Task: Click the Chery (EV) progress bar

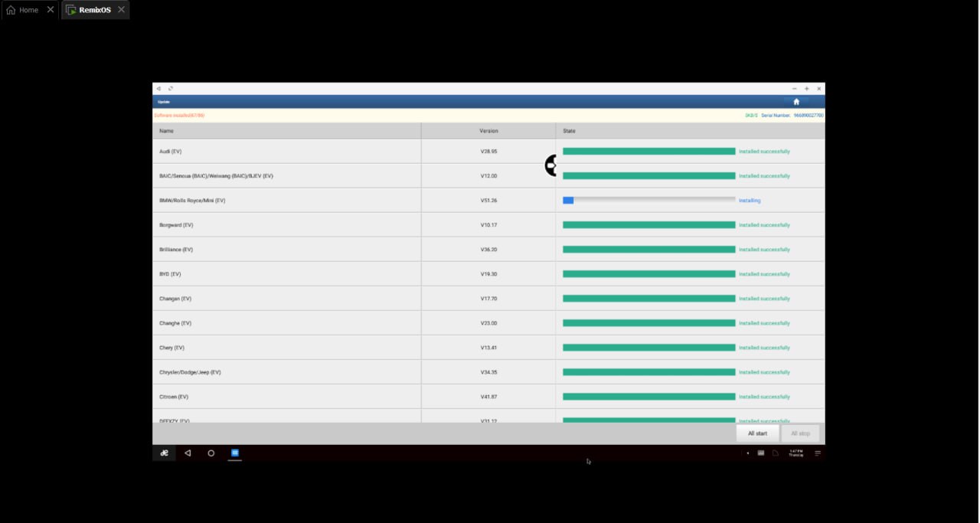Action: pyautogui.click(x=649, y=348)
